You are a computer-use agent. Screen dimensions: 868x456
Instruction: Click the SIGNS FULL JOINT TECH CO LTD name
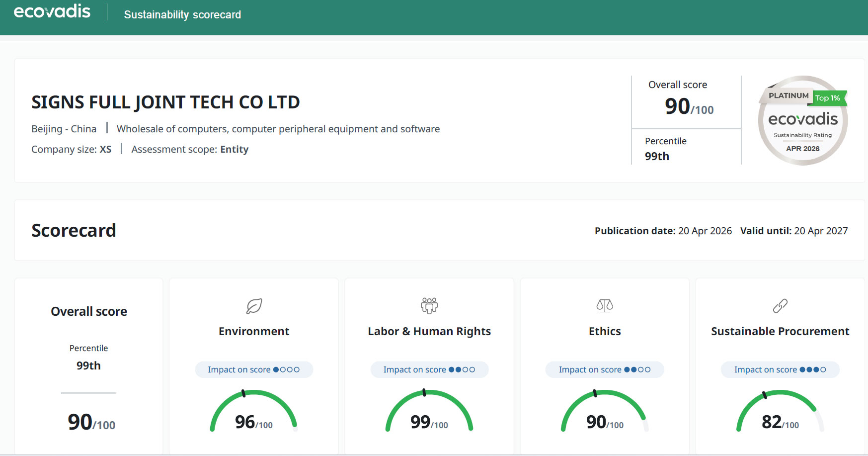click(x=165, y=102)
